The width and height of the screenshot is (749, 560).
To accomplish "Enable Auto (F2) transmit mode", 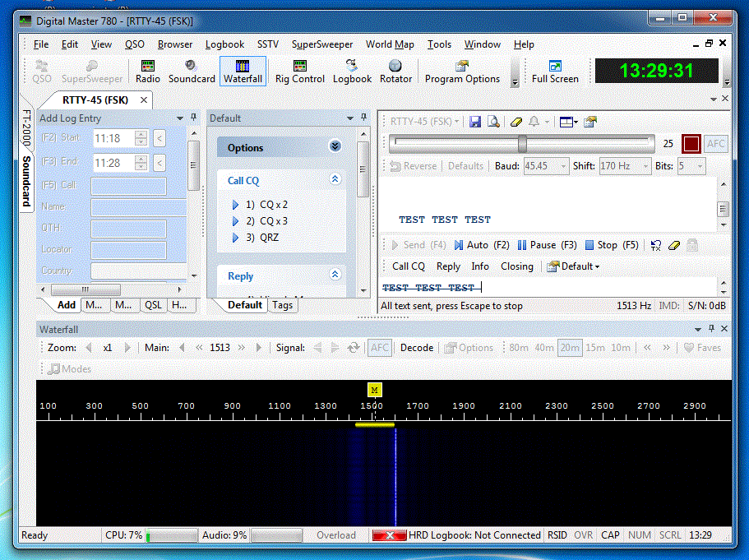I will 482,245.
